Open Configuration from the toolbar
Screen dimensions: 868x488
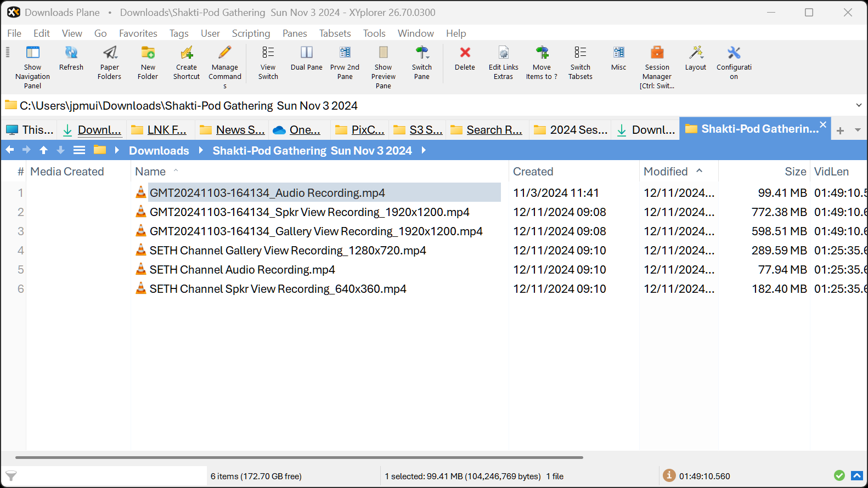pyautogui.click(x=734, y=63)
